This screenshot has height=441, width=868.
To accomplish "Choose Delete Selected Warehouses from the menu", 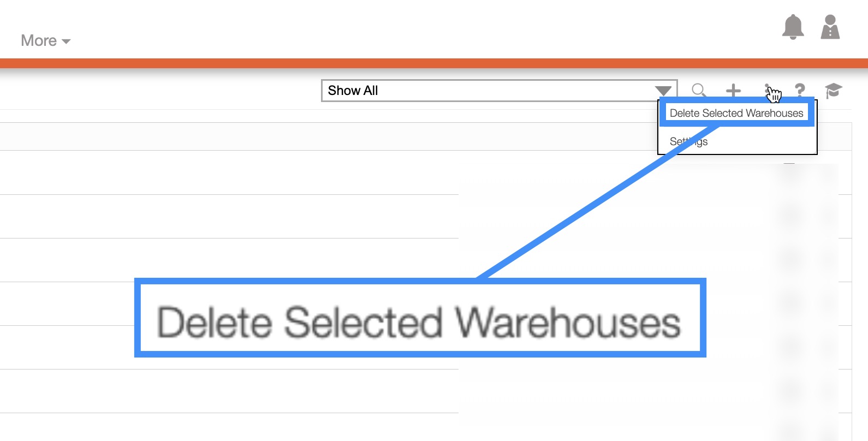I will pyautogui.click(x=736, y=113).
